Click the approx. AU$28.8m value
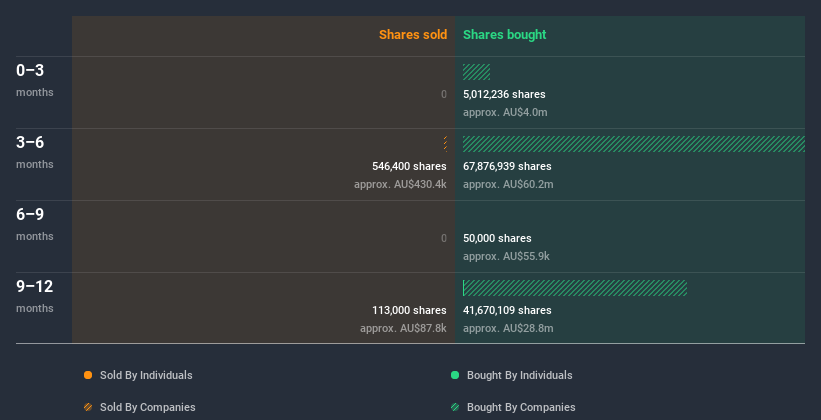The image size is (821, 420). tap(508, 328)
